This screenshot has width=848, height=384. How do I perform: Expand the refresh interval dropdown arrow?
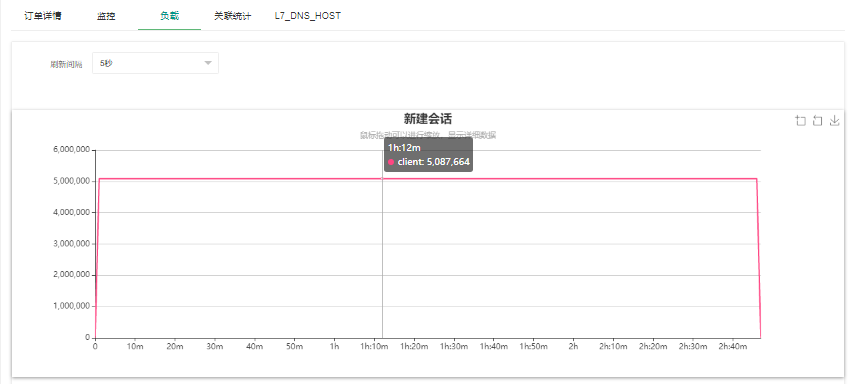[208, 63]
